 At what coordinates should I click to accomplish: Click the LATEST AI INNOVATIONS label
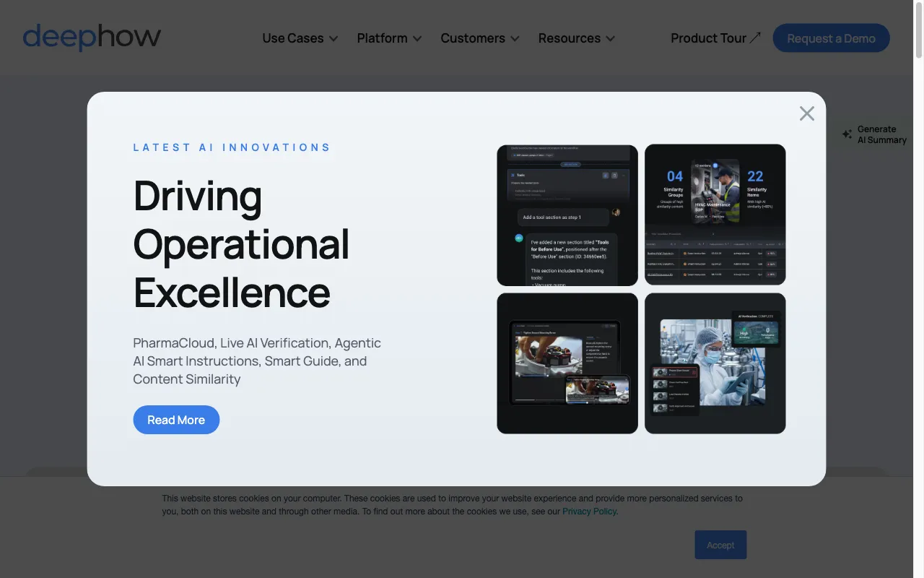[x=232, y=147]
